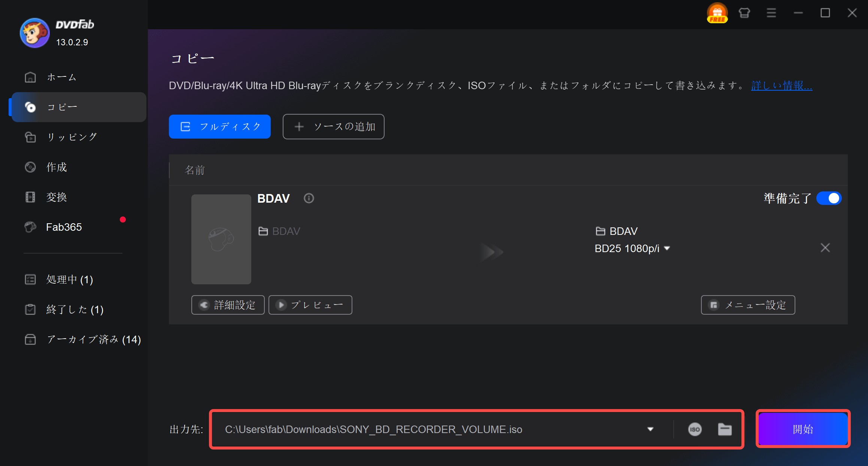The image size is (868, 466).
Task: Click the フルディスク copy mode button
Action: pos(220,127)
